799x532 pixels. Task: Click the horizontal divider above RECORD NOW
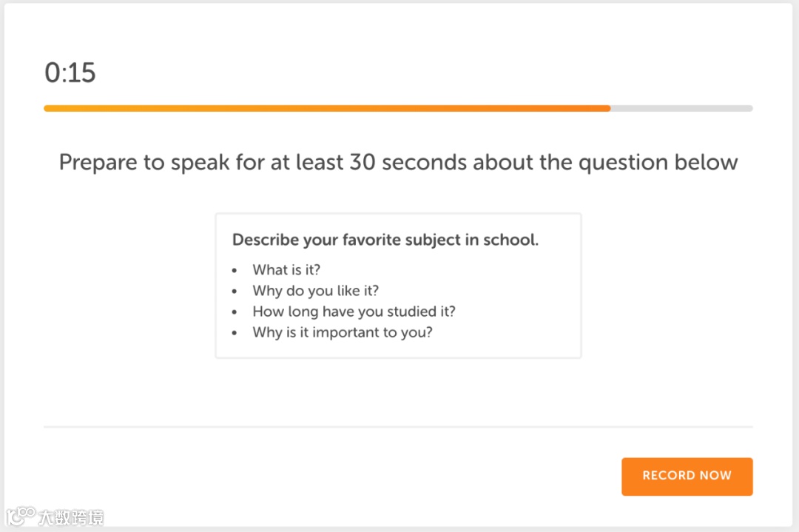[398, 427]
